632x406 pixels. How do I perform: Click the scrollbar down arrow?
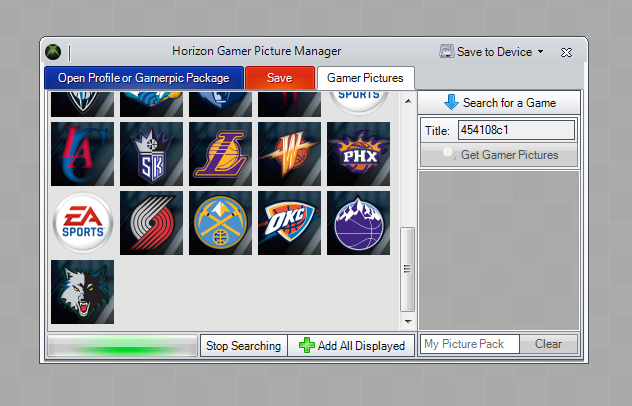408,322
